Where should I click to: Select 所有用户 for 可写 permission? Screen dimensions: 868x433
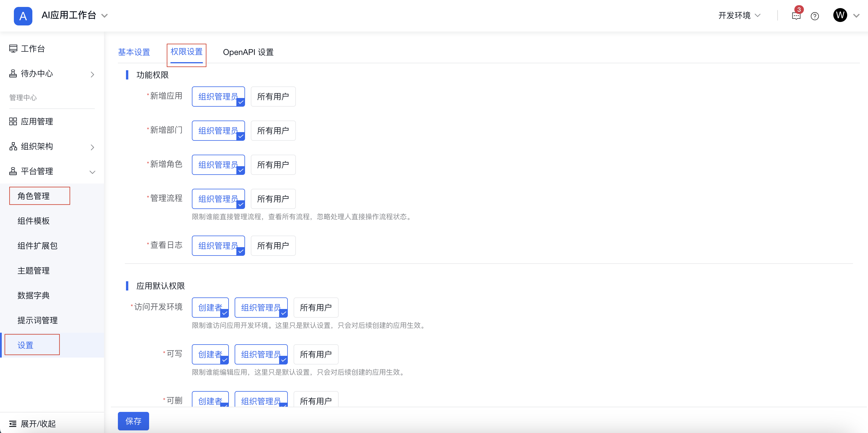coord(316,354)
